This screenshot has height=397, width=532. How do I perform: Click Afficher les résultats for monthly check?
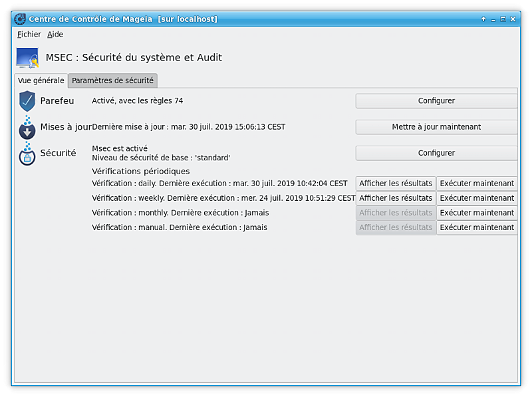click(396, 213)
